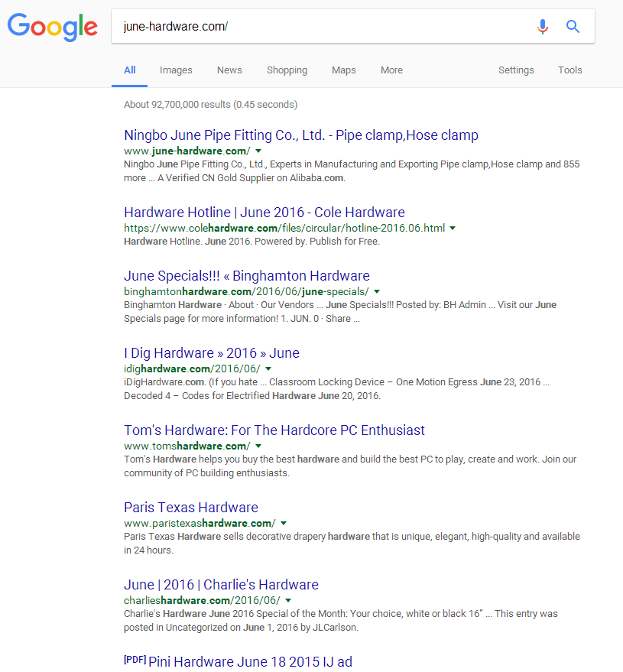Image resolution: width=623 pixels, height=672 pixels.
Task: Expand dropdown arrow next to binghamtonhardware.com URL
Action: 377,291
